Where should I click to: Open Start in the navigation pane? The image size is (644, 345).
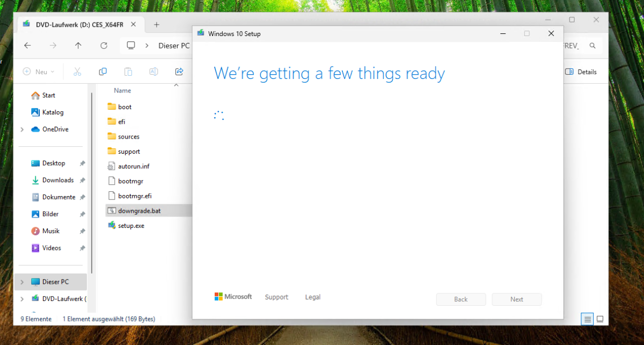pyautogui.click(x=48, y=95)
